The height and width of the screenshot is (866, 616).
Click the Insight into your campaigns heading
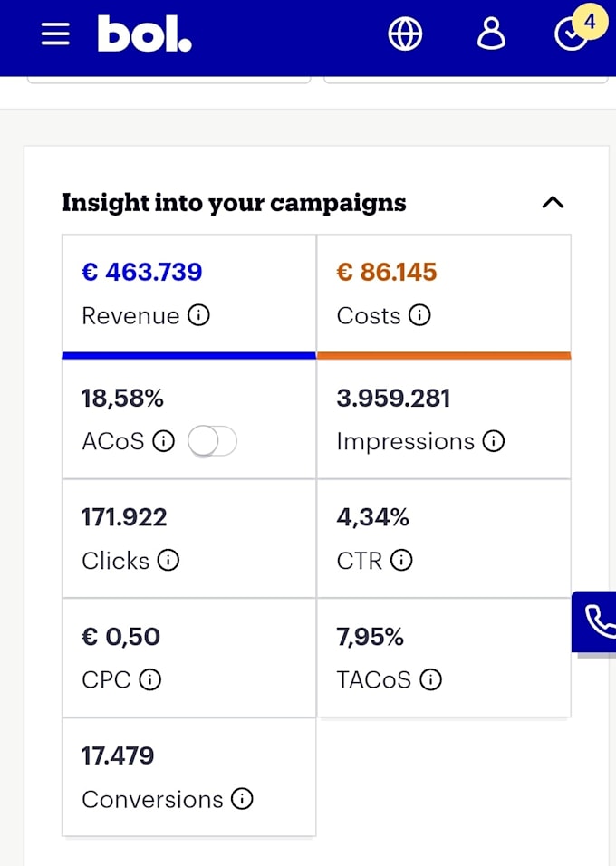coord(234,203)
